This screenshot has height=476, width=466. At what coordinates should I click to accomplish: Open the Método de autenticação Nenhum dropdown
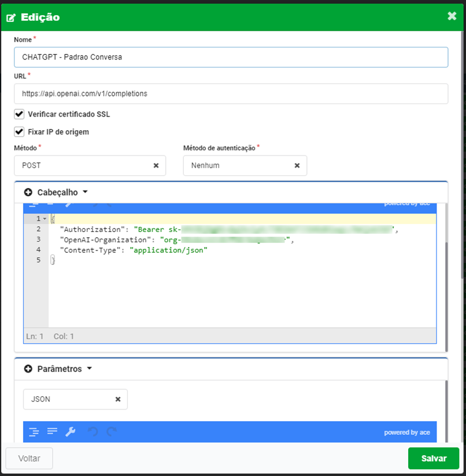coord(245,165)
